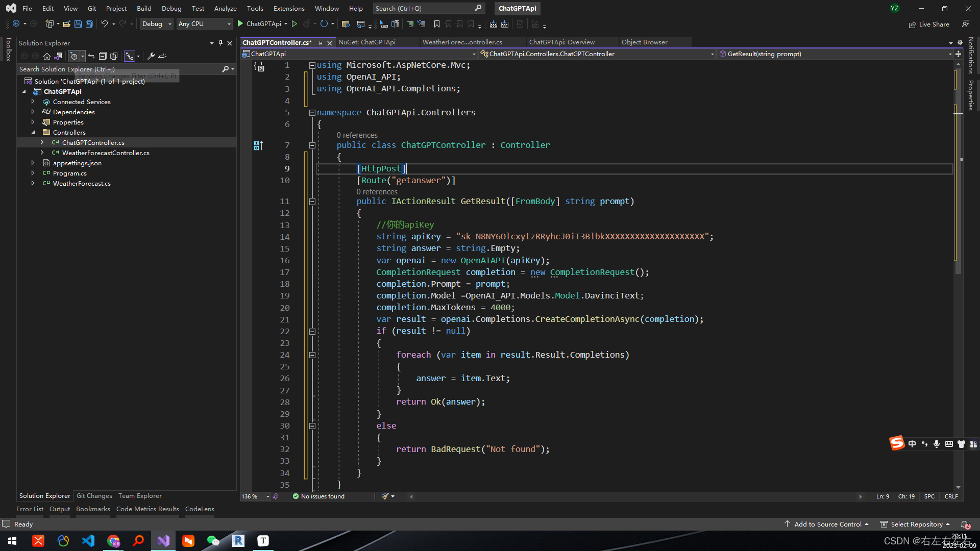
Task: Close the Solution Explorer panel
Action: (230, 43)
